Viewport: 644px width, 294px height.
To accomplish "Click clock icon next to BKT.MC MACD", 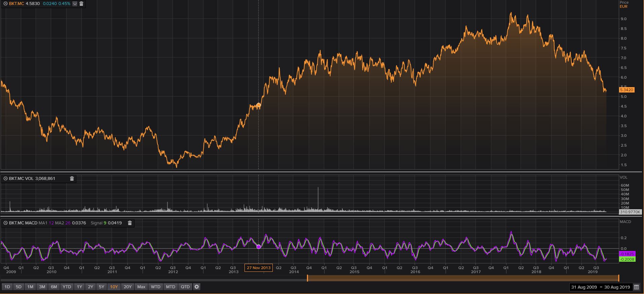I will click(x=5, y=223).
